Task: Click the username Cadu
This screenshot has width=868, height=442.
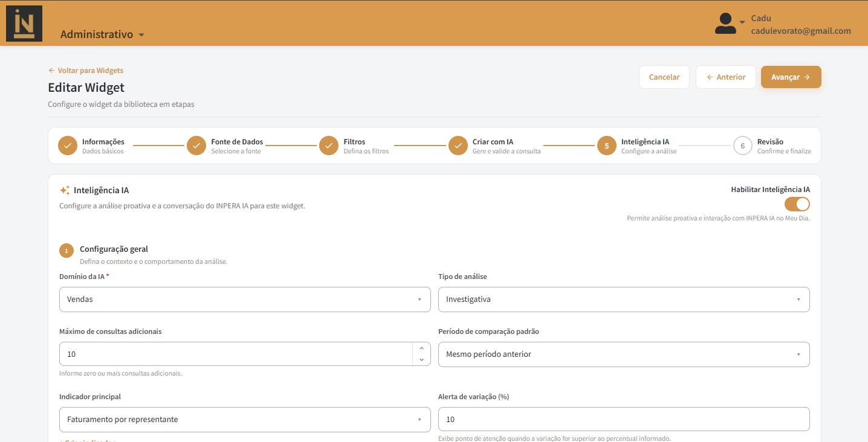Action: tap(761, 18)
